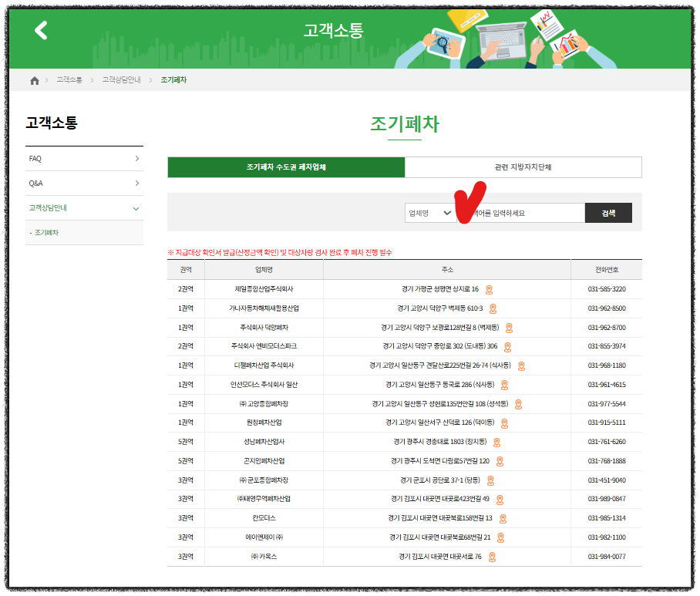The width and height of the screenshot is (700, 596).
Task: Click the location pin for 제일종합산업주식회사
Action: (x=489, y=290)
